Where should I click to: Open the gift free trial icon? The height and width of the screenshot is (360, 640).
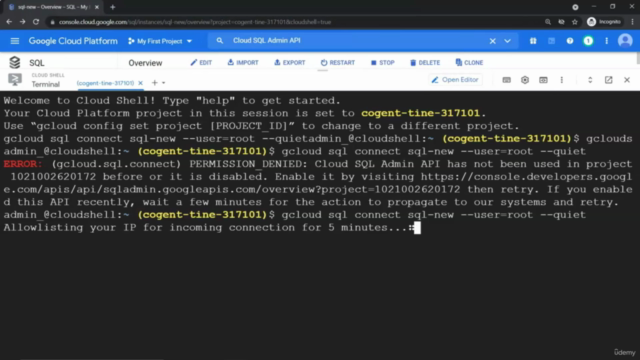click(533, 41)
